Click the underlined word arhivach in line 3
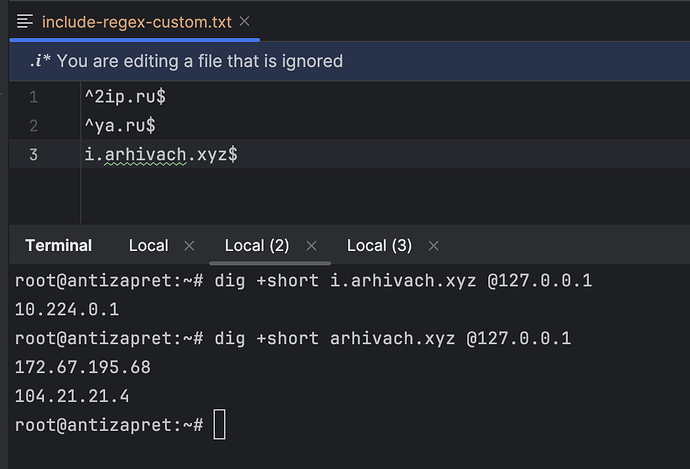The width and height of the screenshot is (690, 469). click(x=145, y=155)
